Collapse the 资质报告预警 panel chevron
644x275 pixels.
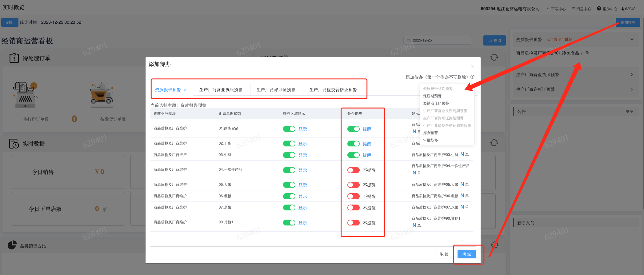click(x=632, y=39)
